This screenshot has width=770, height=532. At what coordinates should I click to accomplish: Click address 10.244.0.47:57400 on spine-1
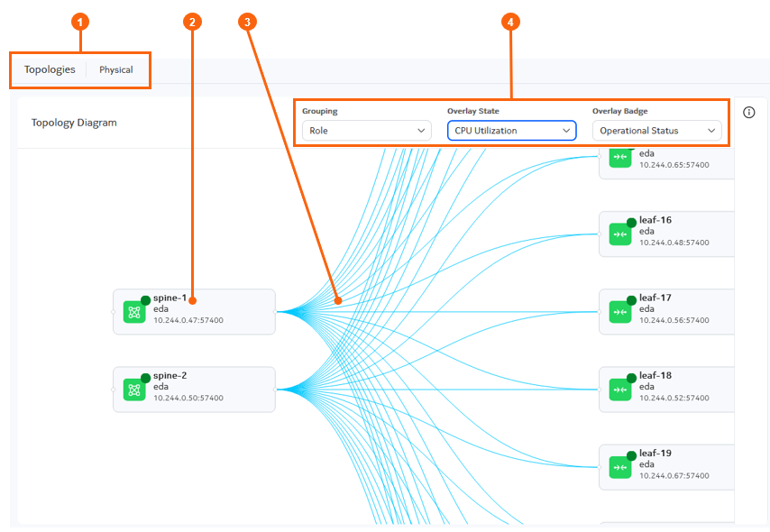pyautogui.click(x=188, y=320)
